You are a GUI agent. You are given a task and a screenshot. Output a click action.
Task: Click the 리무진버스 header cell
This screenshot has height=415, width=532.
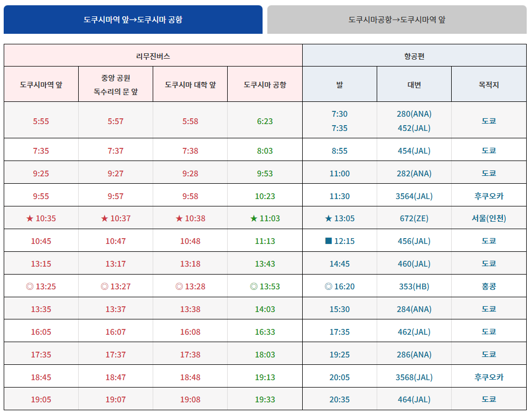(153, 54)
